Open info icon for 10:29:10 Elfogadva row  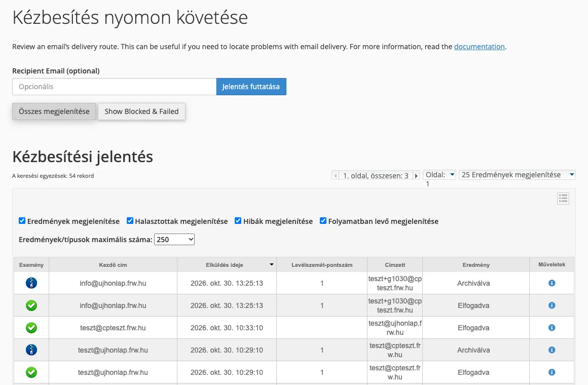coord(552,372)
